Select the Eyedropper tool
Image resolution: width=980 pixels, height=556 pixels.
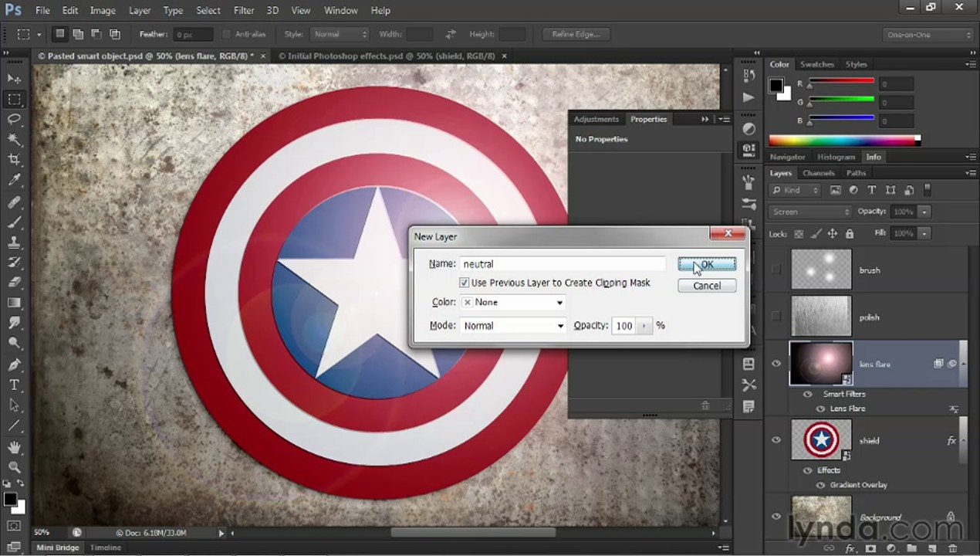click(14, 180)
